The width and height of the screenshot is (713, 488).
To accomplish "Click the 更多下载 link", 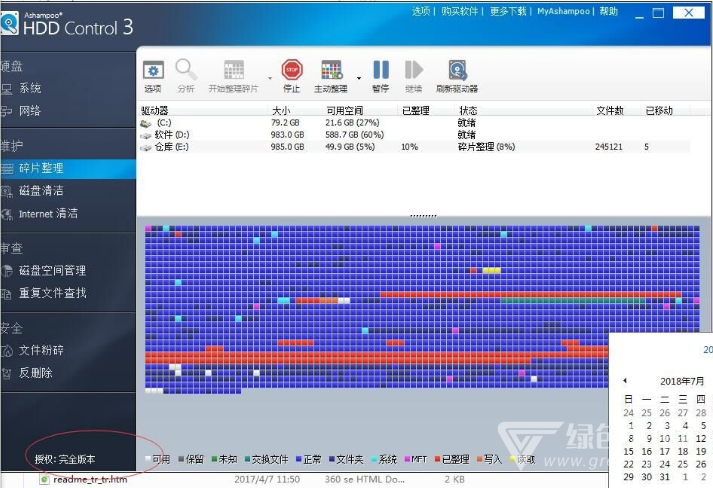I will tap(508, 11).
